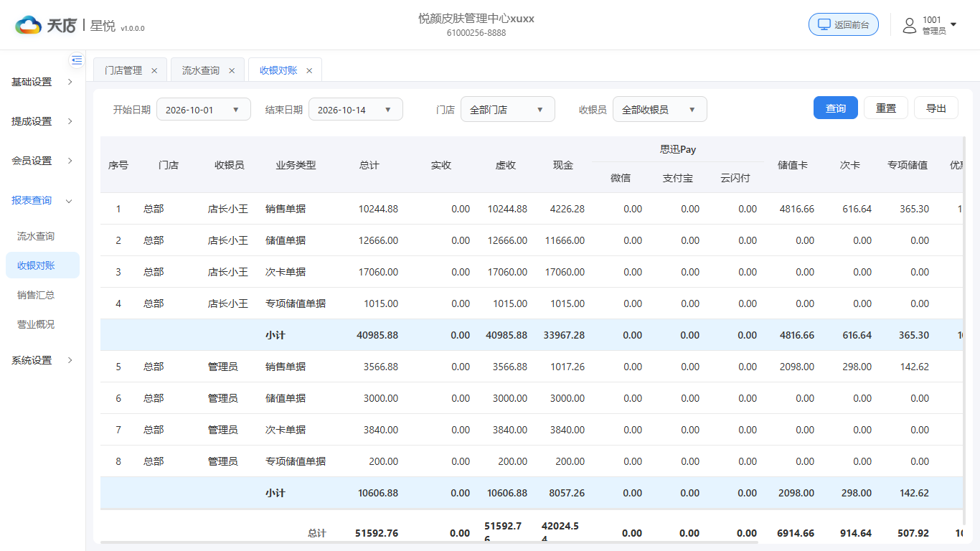The image size is (980, 551).
Task: Click the 重置 button
Action: [x=886, y=108]
